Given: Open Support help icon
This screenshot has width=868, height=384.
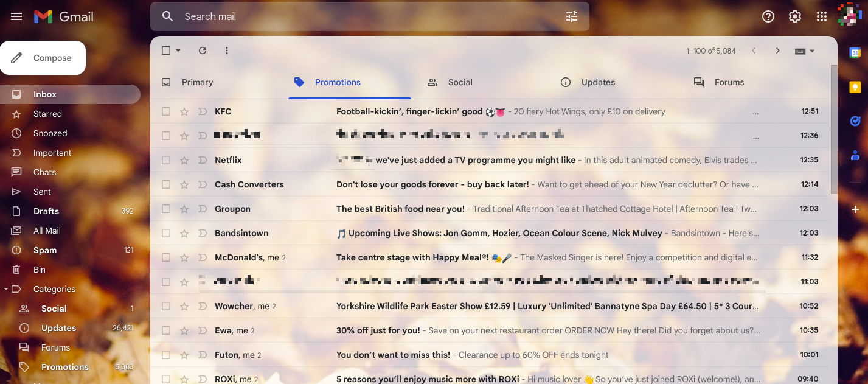Looking at the screenshot, I should click(768, 16).
